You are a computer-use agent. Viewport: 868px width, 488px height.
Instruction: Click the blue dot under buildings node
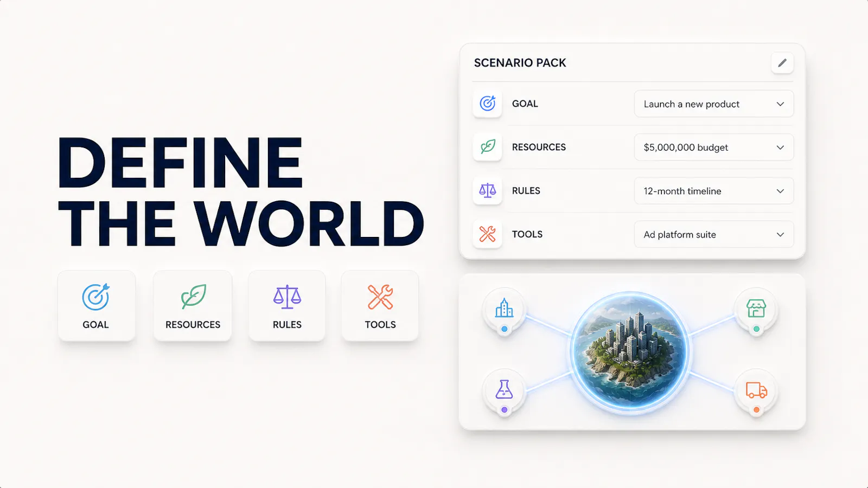point(505,329)
